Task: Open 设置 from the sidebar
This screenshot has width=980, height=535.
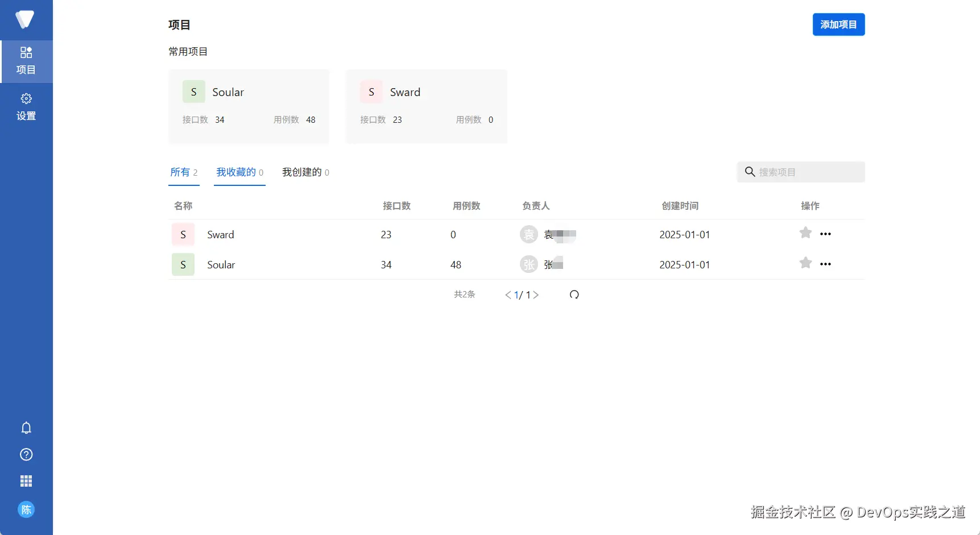Action: coord(26,107)
